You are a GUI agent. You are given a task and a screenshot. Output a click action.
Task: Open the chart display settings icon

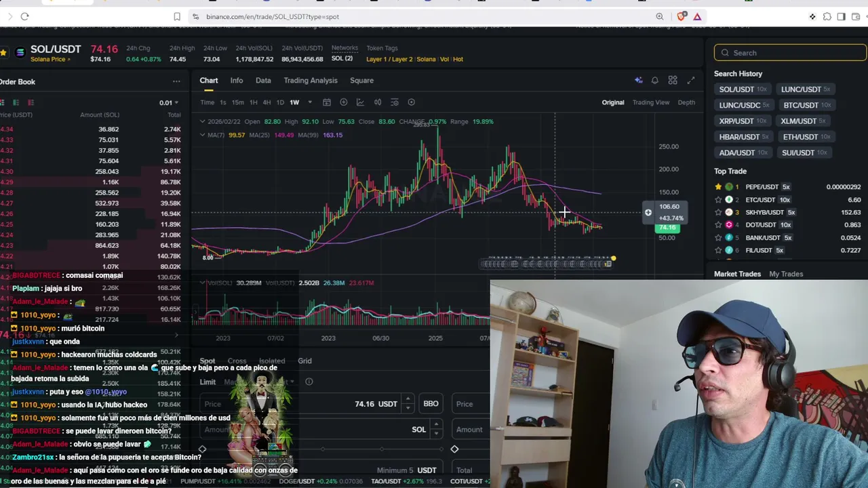point(394,102)
